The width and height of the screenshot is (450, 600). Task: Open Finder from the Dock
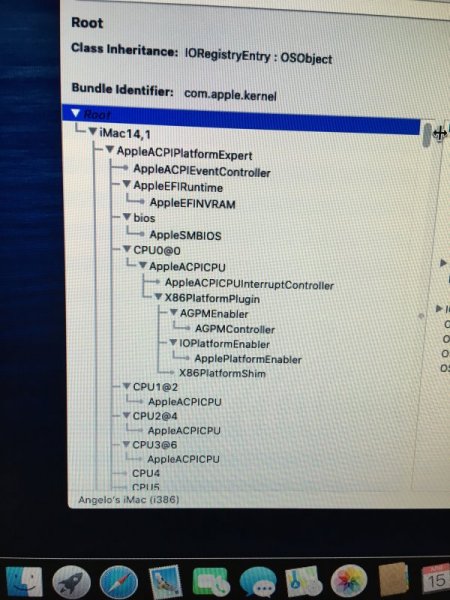(x=24, y=581)
